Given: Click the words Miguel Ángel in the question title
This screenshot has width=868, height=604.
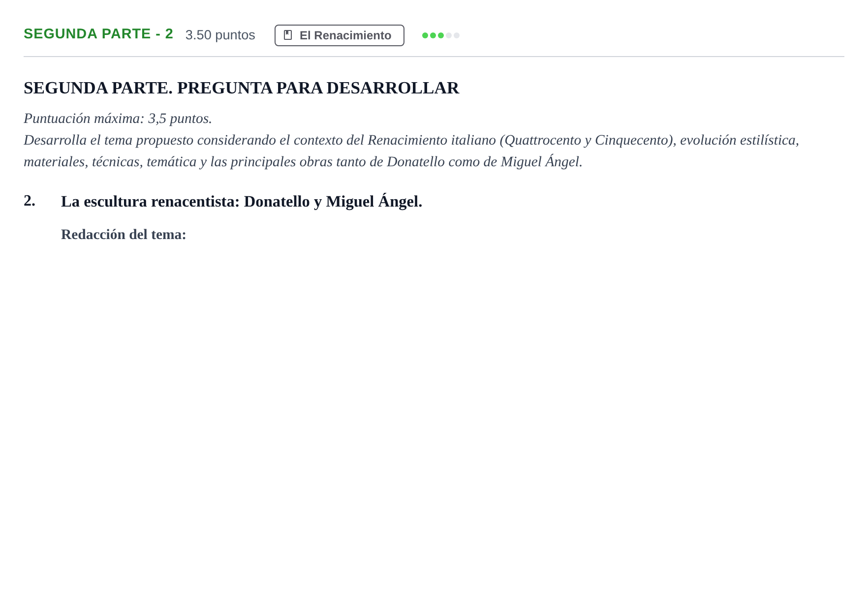Looking at the screenshot, I should 374,202.
